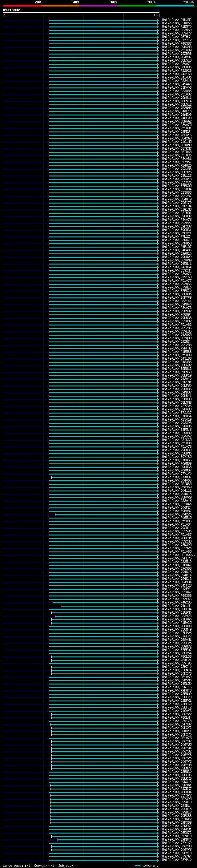The height and width of the screenshot is (868, 197).
Task: Click label UniRef100_Q45L50
Action: point(176,684)
